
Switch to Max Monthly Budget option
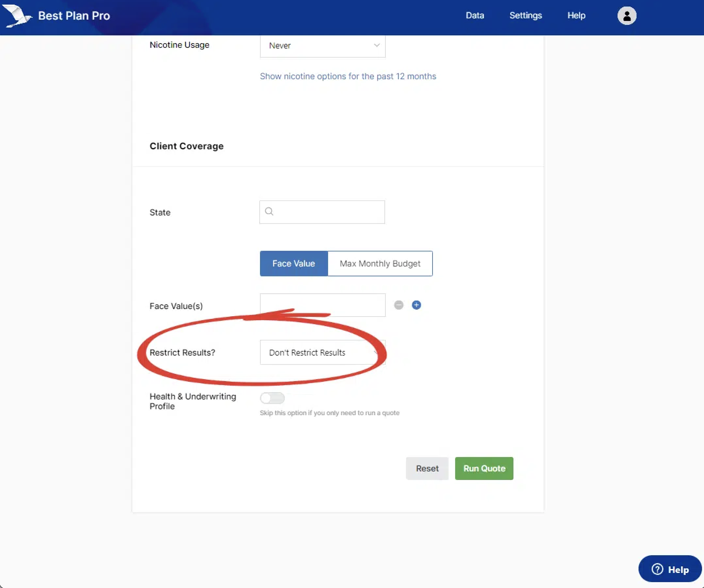380,264
